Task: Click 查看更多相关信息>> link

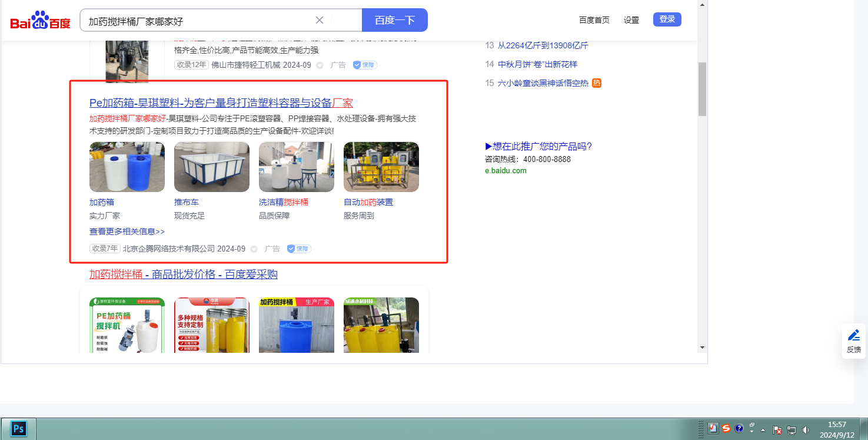Action: (x=127, y=231)
